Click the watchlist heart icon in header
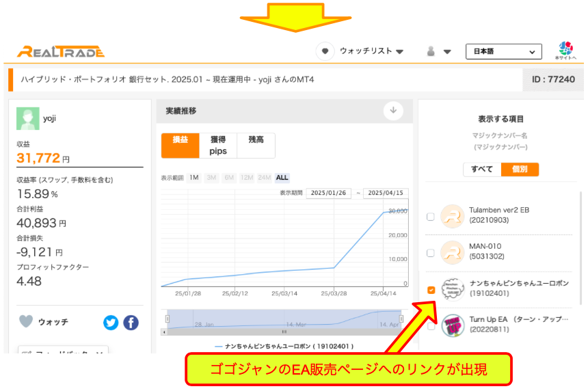 (325, 51)
